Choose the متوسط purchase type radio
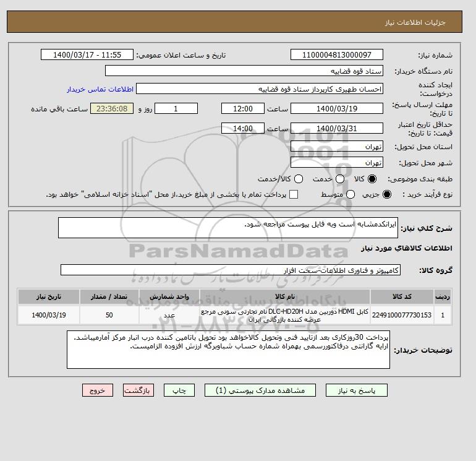Screen dimensions: 476x461 [x=351, y=194]
